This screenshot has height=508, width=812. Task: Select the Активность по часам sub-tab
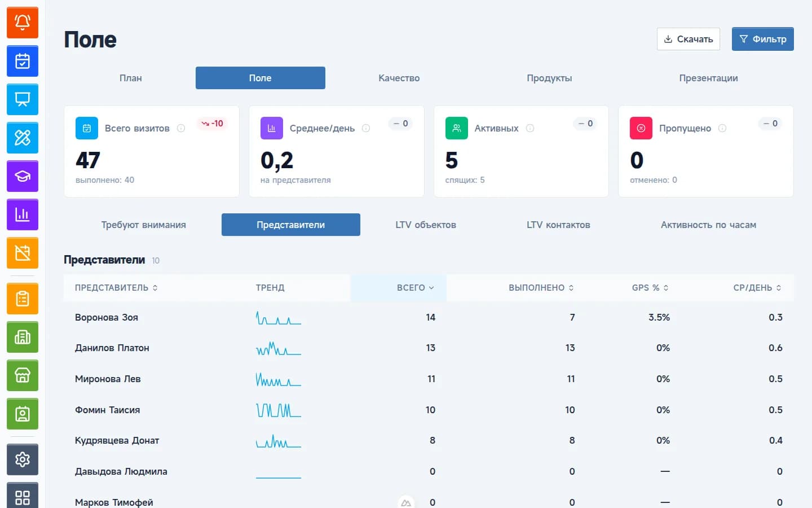[x=708, y=225]
